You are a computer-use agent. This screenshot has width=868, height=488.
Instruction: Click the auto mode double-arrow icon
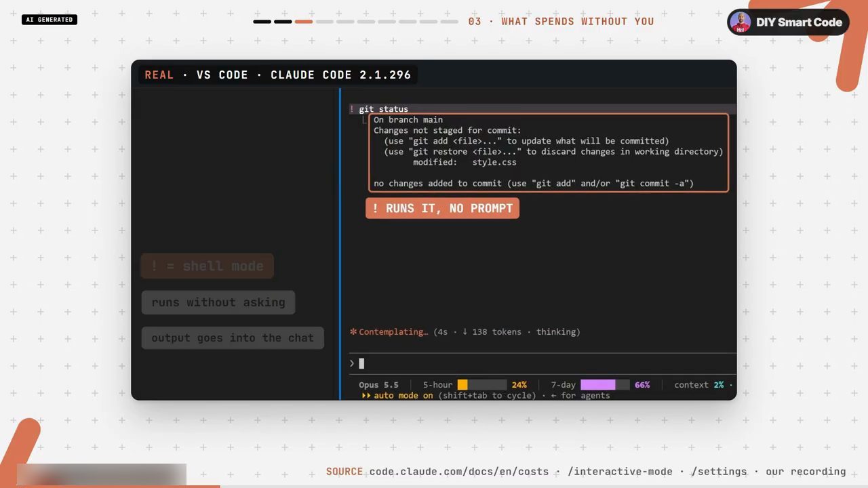click(366, 396)
